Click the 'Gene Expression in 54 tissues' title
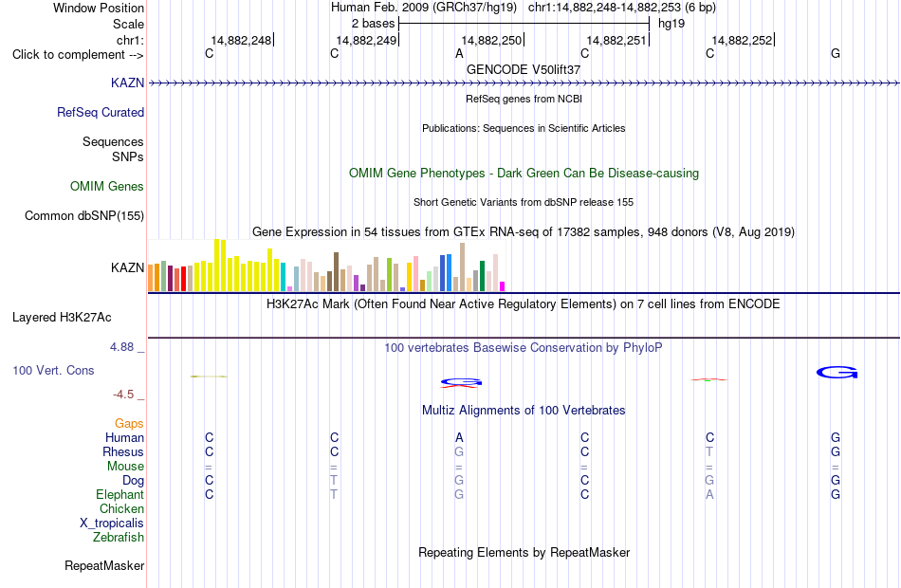901x588 pixels. (524, 231)
